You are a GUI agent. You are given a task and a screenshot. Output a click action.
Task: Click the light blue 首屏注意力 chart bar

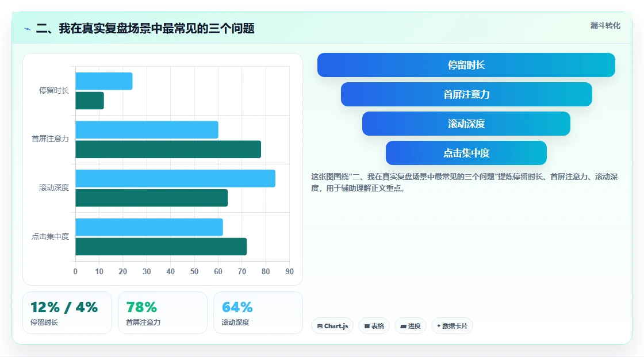click(147, 130)
